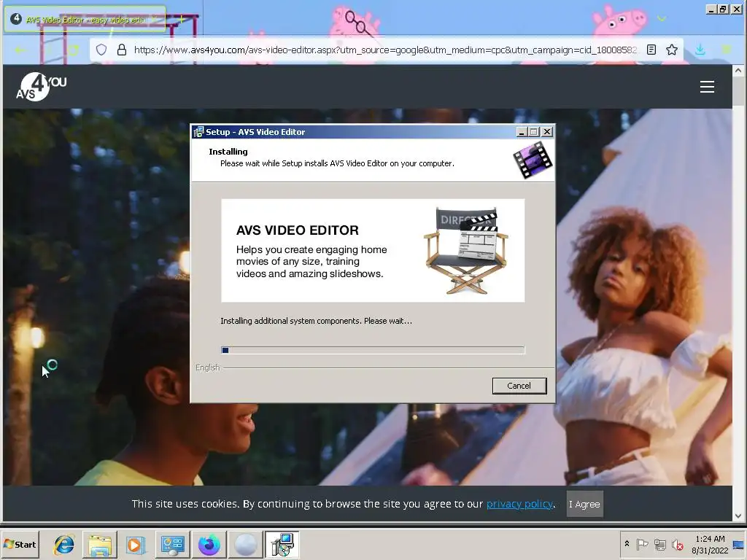747x560 pixels.
Task: Open Action Center flag in tray
Action: (642, 544)
